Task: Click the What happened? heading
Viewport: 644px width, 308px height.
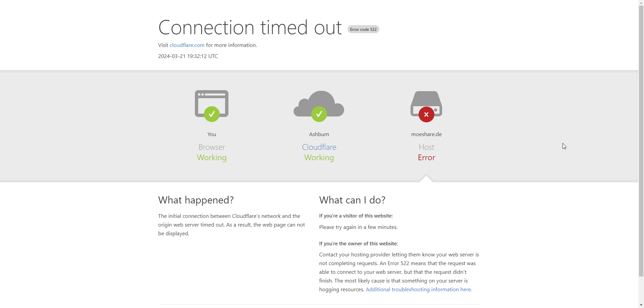Action: click(x=196, y=200)
